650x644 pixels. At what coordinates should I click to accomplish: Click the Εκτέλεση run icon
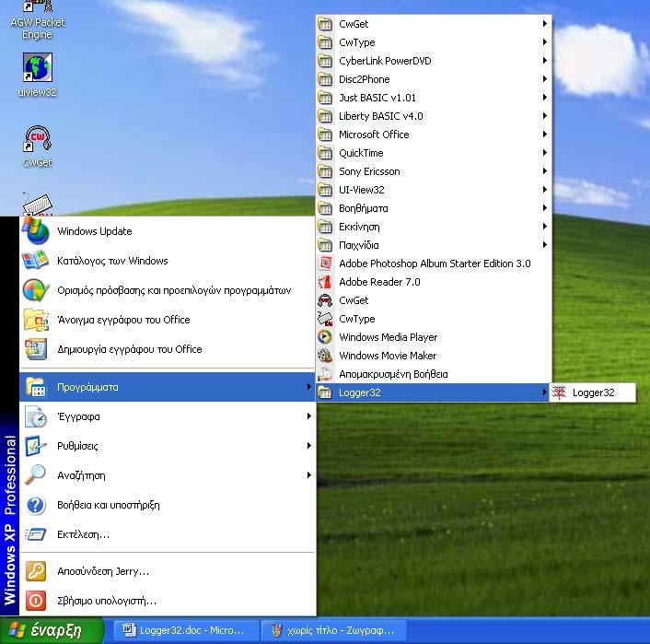36,534
